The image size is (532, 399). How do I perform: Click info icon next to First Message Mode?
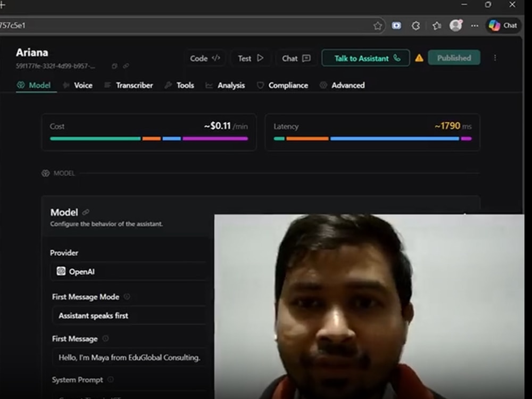coord(127,296)
